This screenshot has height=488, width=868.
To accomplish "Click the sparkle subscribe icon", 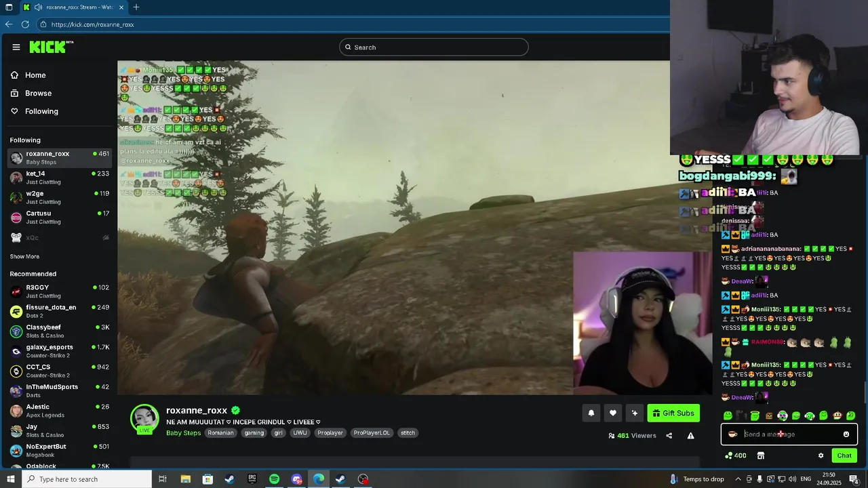I will click(635, 413).
